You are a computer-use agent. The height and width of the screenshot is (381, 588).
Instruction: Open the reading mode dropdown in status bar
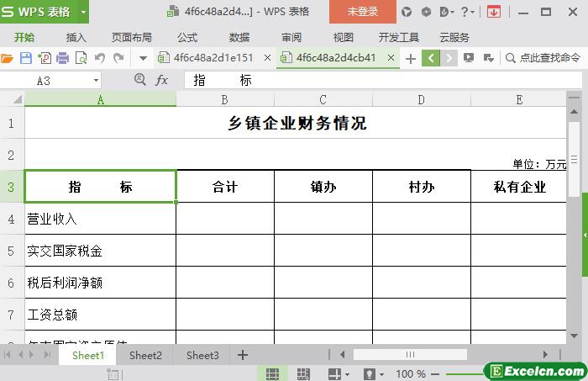[x=346, y=374]
